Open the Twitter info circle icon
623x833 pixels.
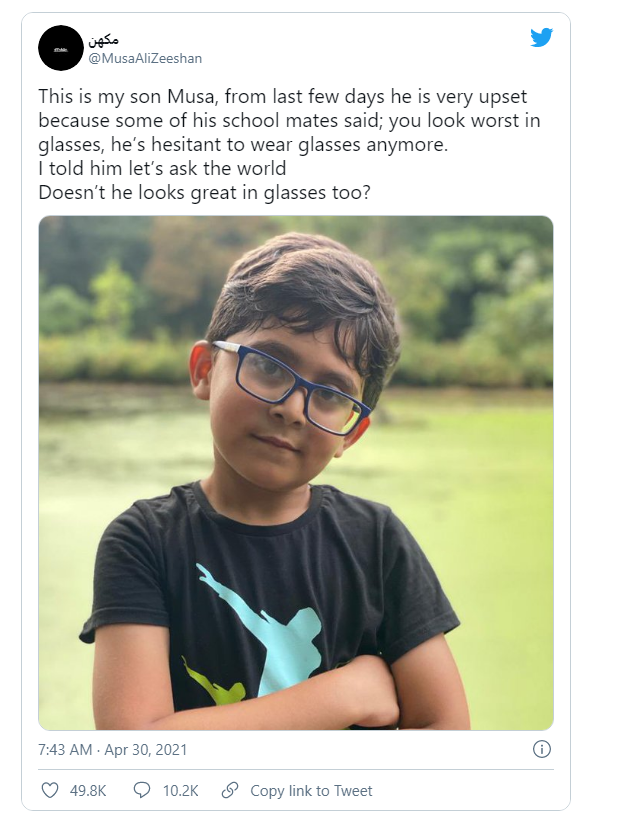click(x=541, y=749)
